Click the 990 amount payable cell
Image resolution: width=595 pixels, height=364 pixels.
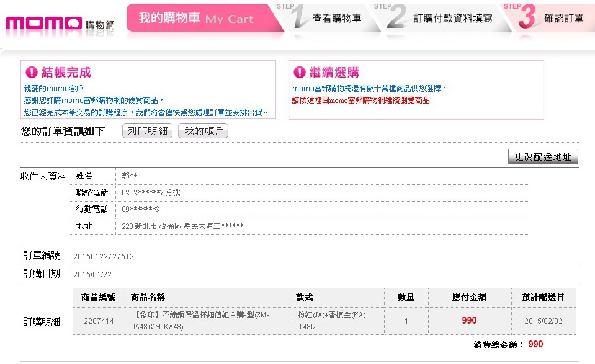pyautogui.click(x=469, y=321)
